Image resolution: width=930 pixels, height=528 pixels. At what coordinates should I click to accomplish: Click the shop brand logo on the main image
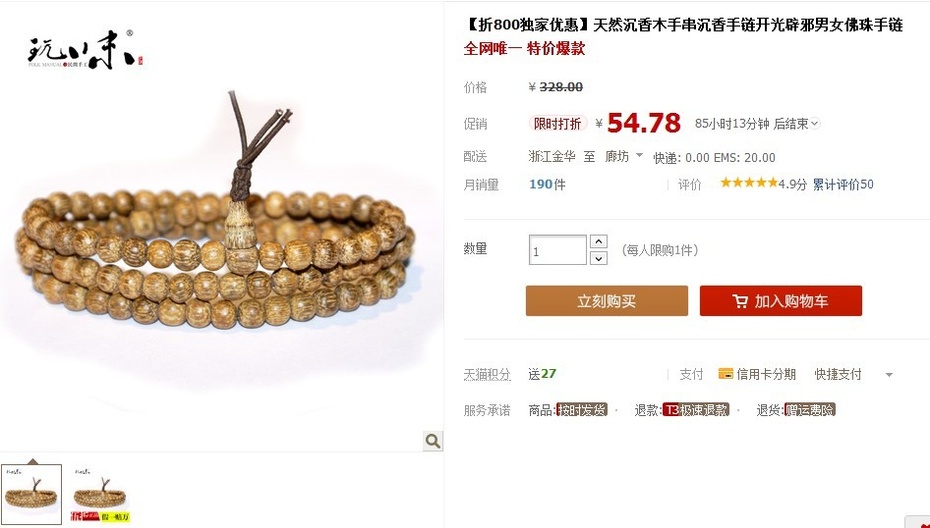pos(85,50)
